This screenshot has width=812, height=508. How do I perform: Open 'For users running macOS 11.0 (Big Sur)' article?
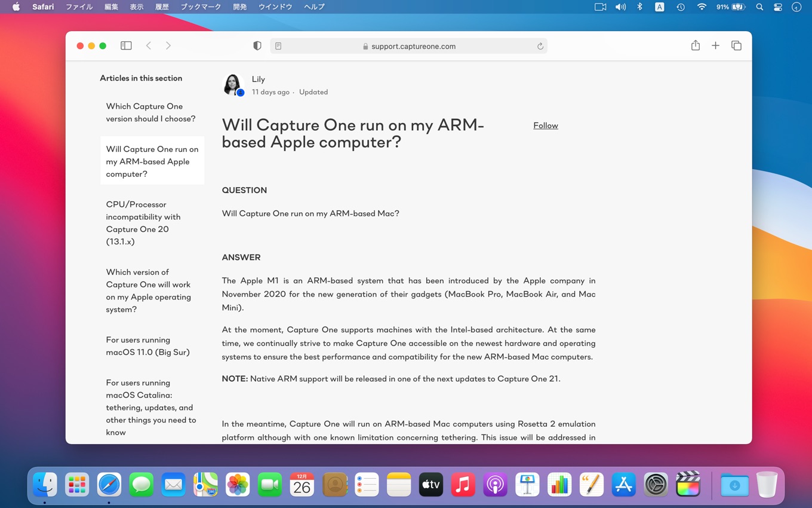click(x=147, y=346)
